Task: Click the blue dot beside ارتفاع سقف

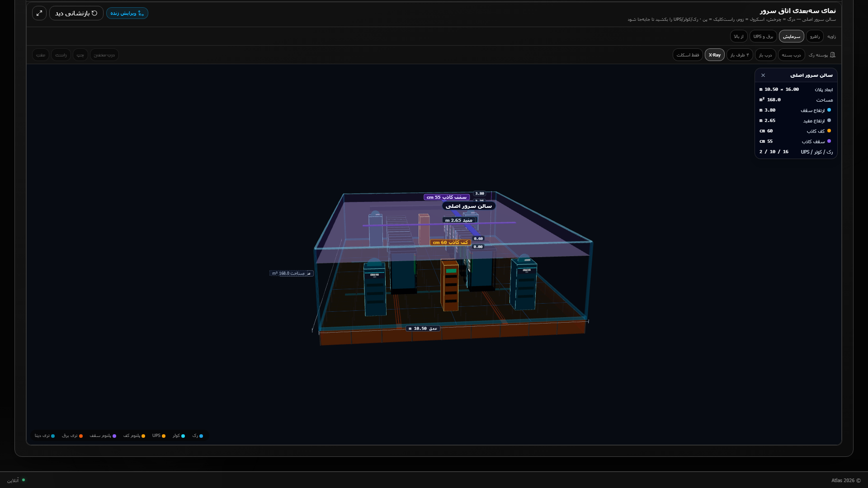Action: [829, 110]
